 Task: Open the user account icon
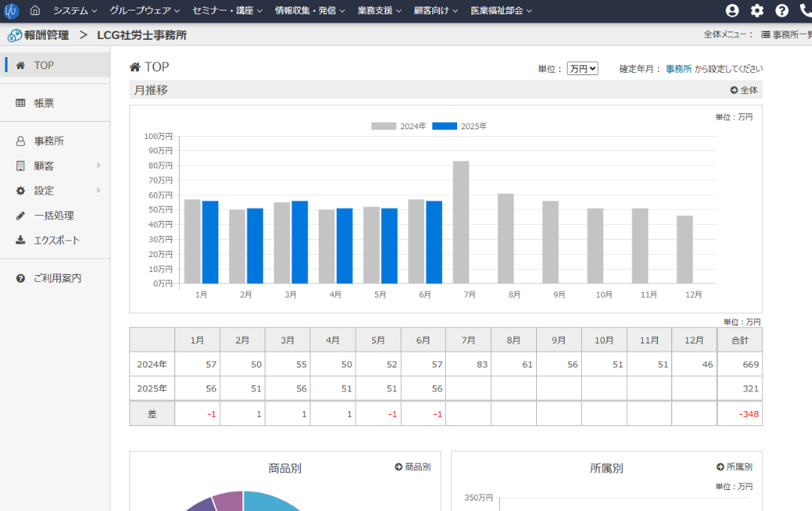[732, 11]
